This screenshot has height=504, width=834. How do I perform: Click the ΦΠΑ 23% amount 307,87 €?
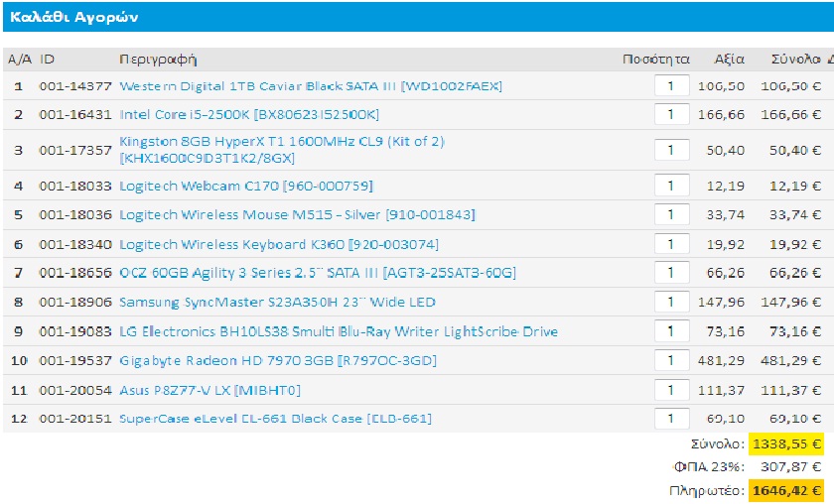tap(790, 467)
